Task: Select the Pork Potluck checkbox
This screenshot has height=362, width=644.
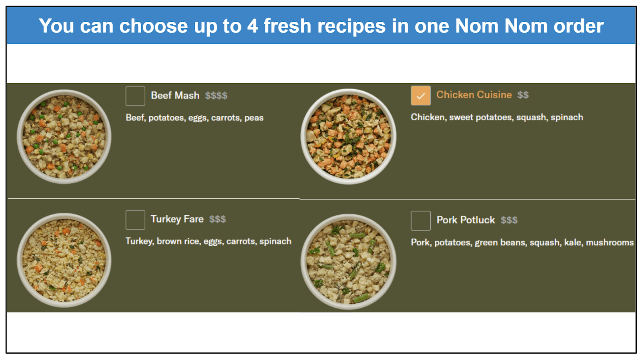Action: pyautogui.click(x=421, y=221)
